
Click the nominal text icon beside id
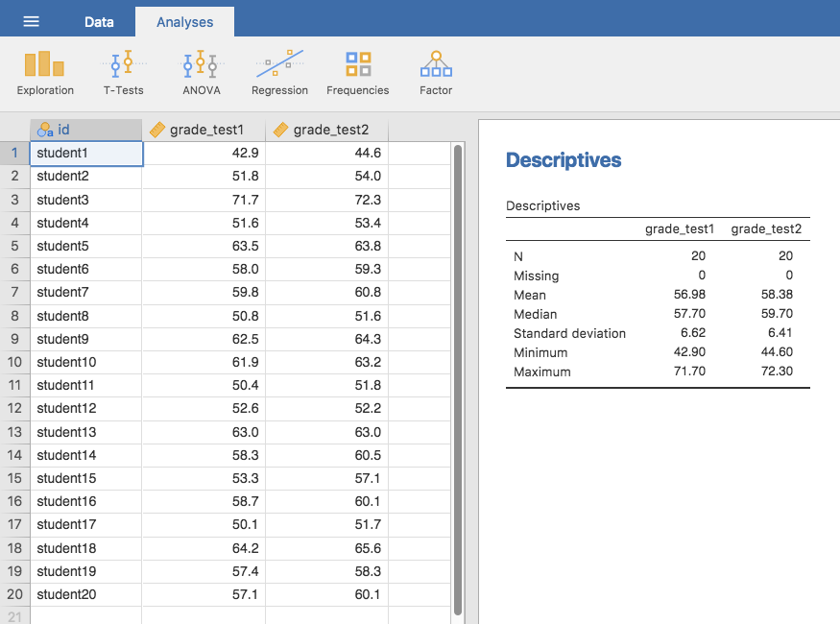pos(45,130)
